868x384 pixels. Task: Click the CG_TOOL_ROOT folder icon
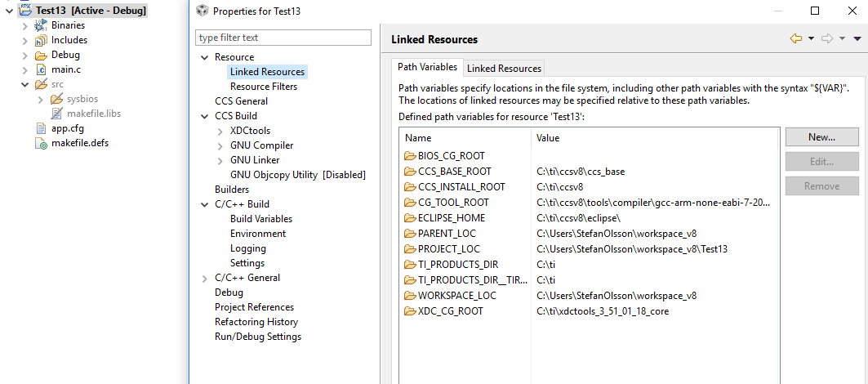click(410, 203)
